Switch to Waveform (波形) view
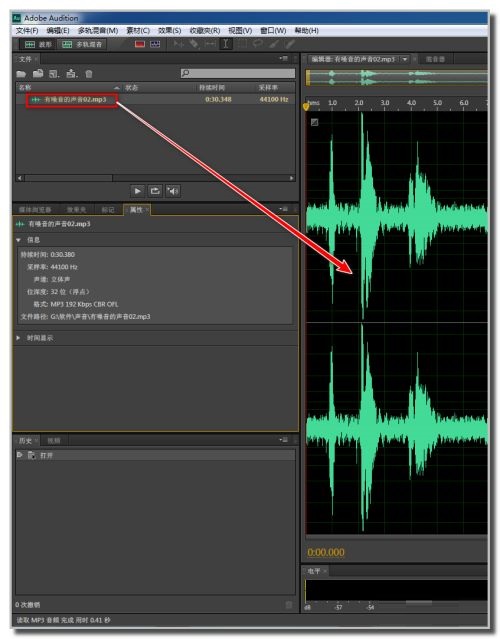The width and height of the screenshot is (500, 639). pos(37,44)
